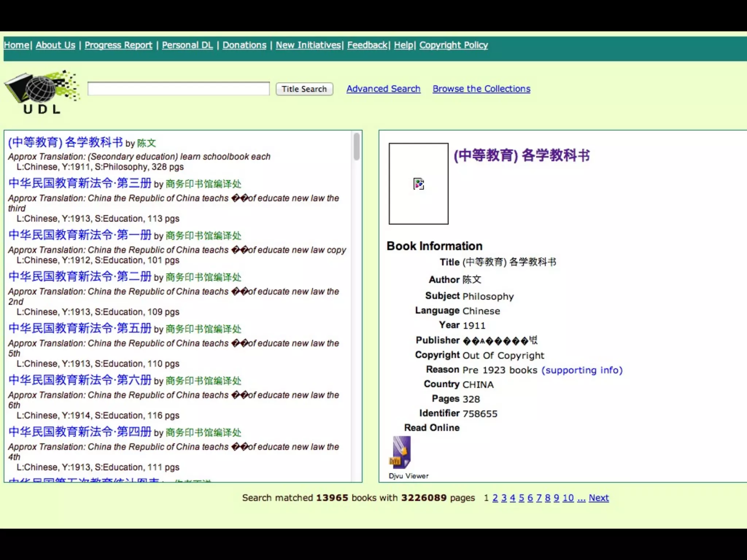747x560 pixels.
Task: Click author 陈文 in the first result
Action: coord(147,143)
